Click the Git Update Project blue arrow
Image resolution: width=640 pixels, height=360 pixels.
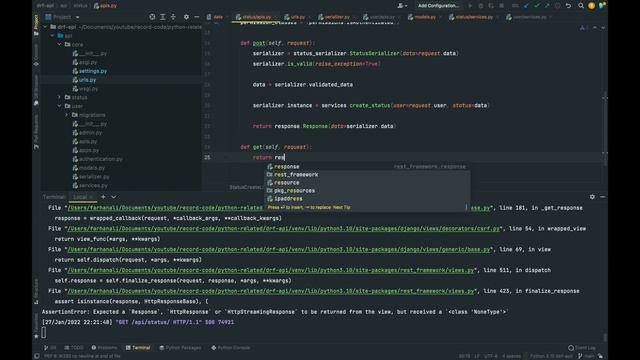point(526,6)
